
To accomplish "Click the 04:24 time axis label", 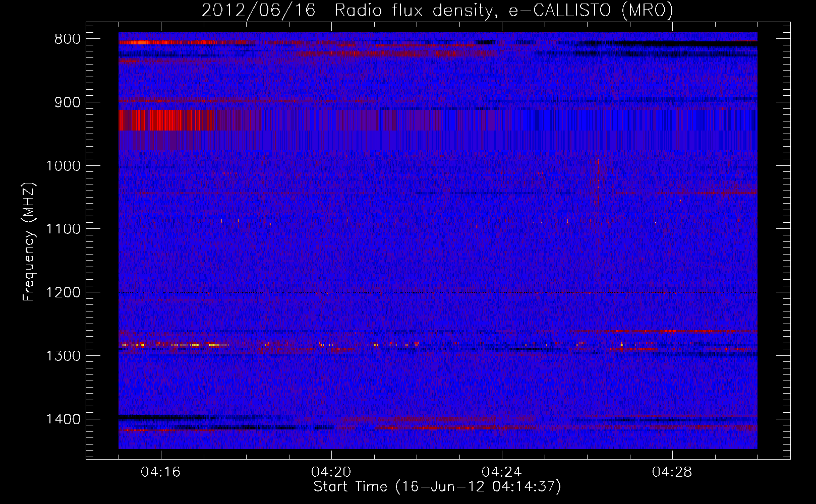I will point(502,472).
